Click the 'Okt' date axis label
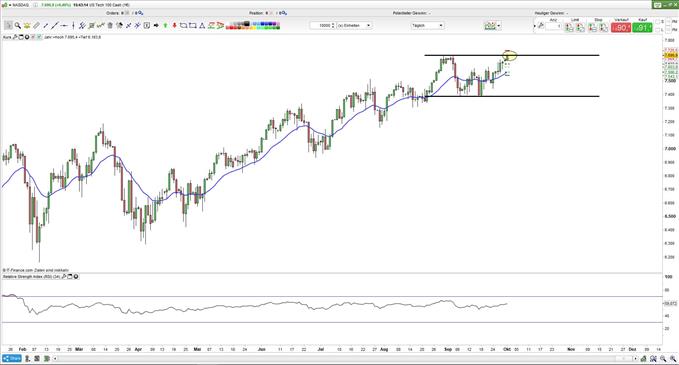 click(x=507, y=349)
